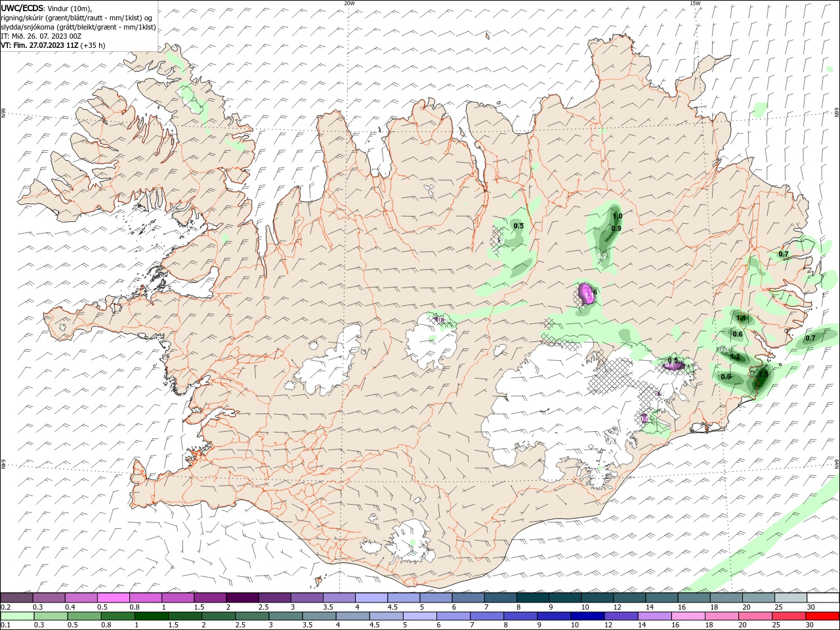Click the sleet/snow legend swatch starting at 0.3

(x=49, y=598)
